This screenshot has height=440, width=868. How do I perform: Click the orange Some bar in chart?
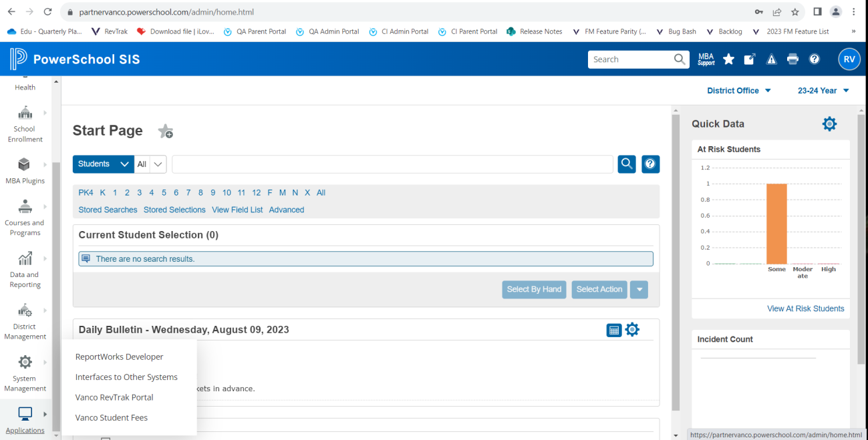tap(776, 224)
